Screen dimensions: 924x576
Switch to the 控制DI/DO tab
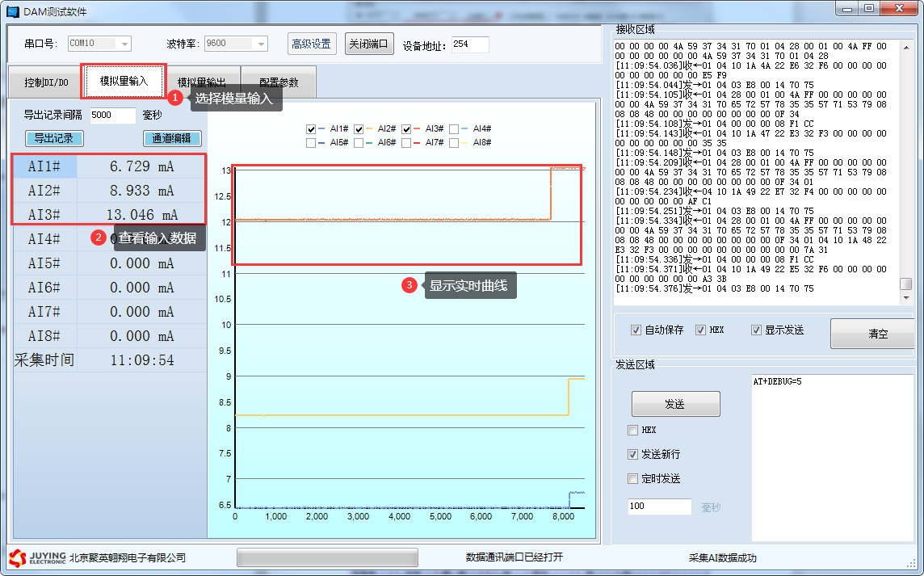(x=45, y=82)
